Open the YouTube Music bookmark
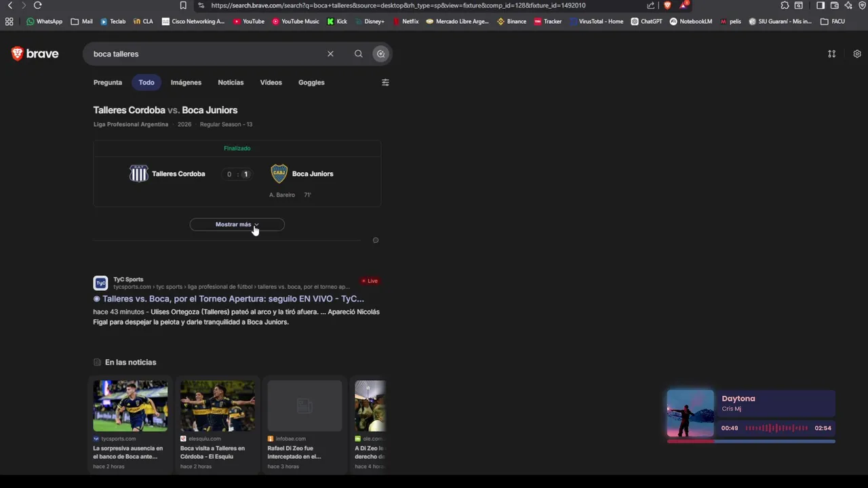868x488 pixels. click(296, 21)
